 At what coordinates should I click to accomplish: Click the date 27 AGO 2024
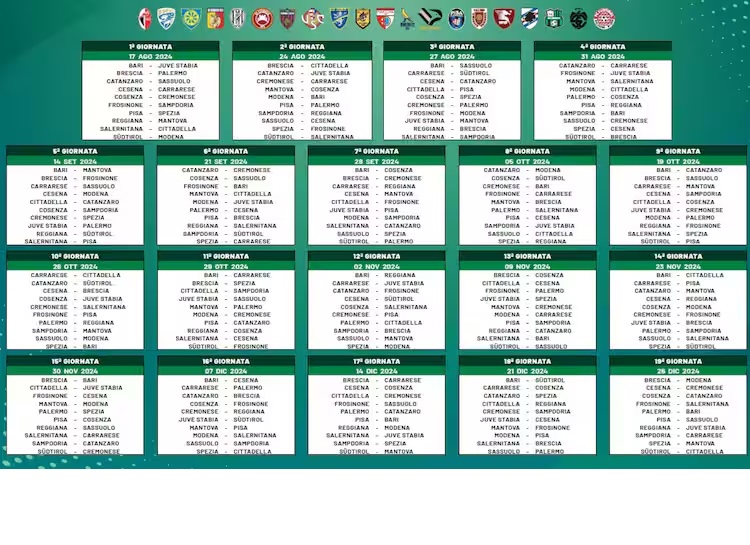pos(452,56)
